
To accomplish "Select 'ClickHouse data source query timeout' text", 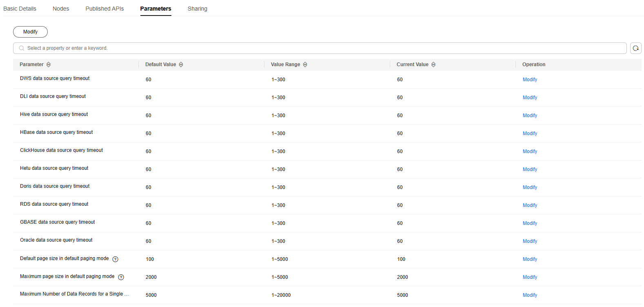I will [62, 150].
